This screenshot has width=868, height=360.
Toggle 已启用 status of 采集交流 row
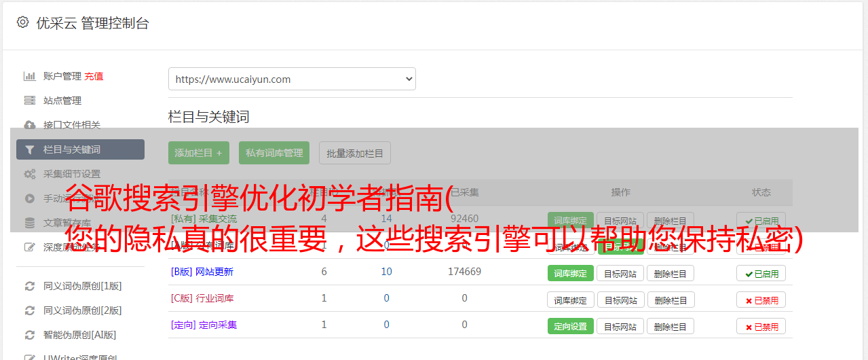761,221
